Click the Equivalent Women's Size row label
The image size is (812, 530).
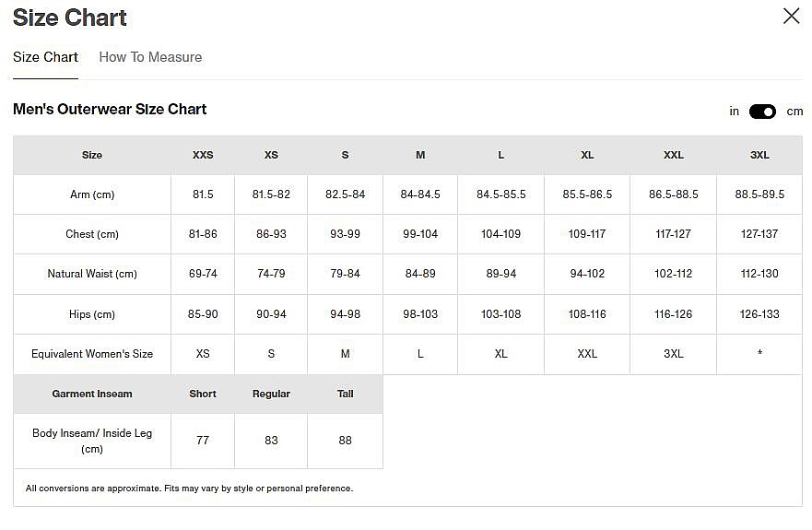click(x=92, y=354)
